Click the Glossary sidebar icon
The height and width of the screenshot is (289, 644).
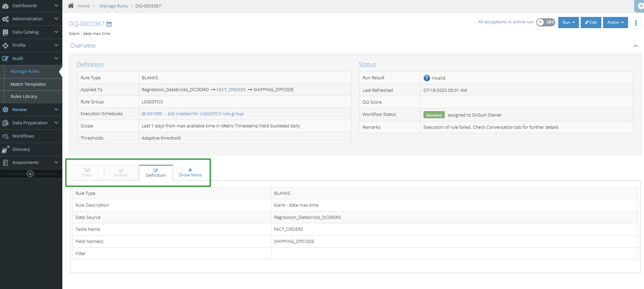pos(5,149)
